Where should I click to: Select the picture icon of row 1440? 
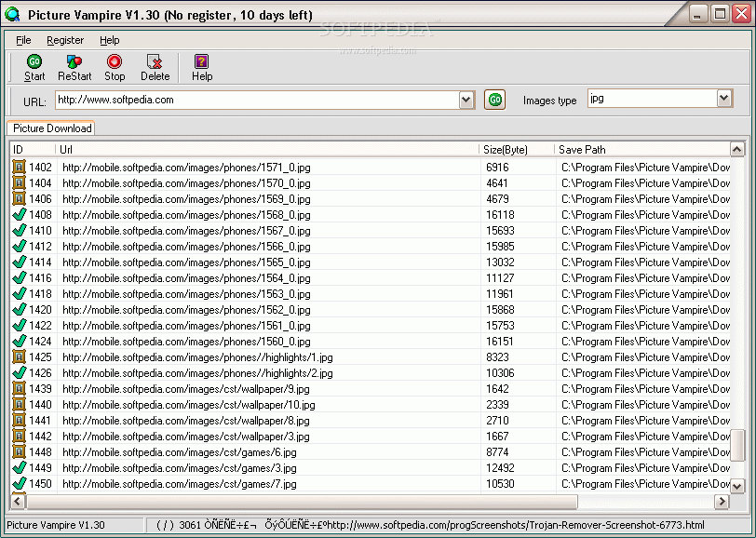[19, 405]
